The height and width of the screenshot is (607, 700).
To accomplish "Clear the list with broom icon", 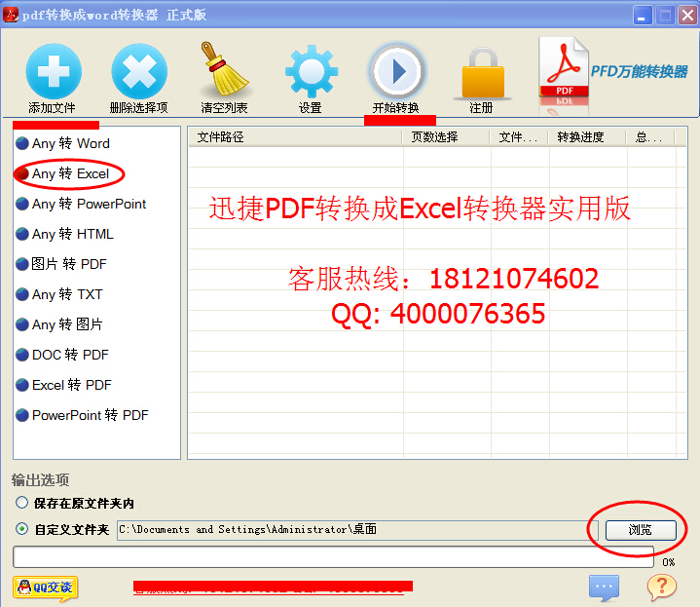I will (224, 69).
